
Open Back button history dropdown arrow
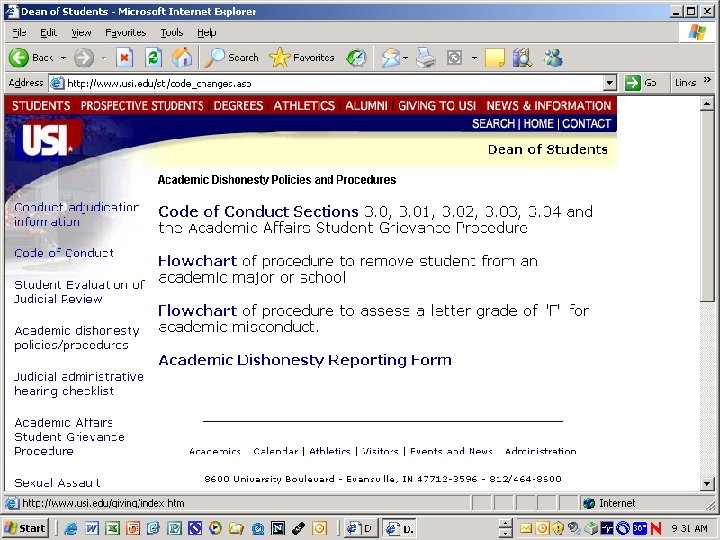coord(63,58)
